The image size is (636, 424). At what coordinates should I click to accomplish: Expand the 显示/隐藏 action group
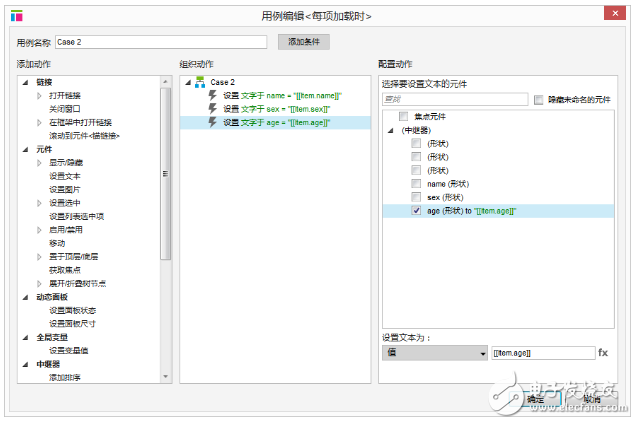click(40, 162)
